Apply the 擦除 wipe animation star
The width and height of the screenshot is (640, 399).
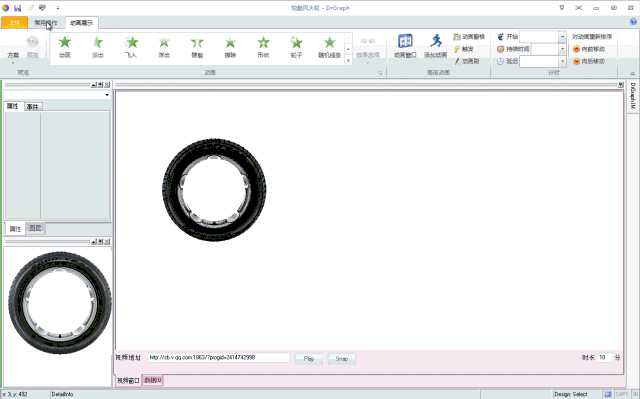[x=230, y=47]
